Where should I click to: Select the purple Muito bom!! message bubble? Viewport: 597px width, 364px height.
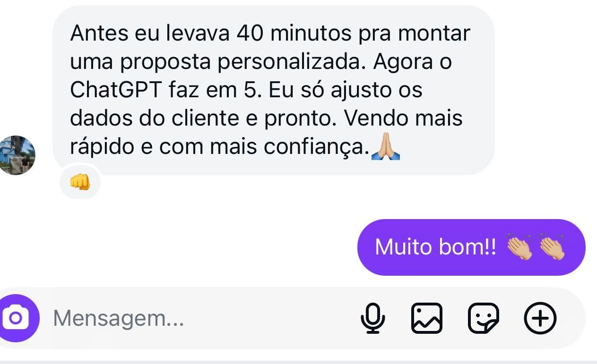pyautogui.click(x=471, y=247)
